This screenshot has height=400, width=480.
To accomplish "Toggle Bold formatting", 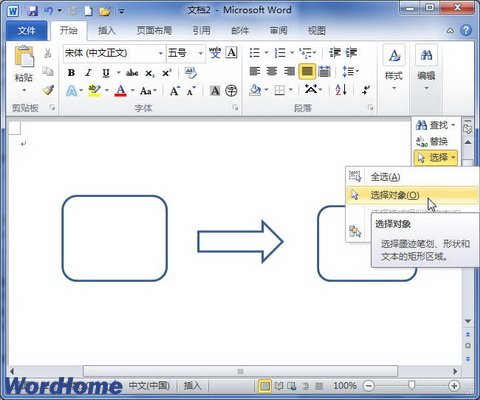I will point(71,73).
